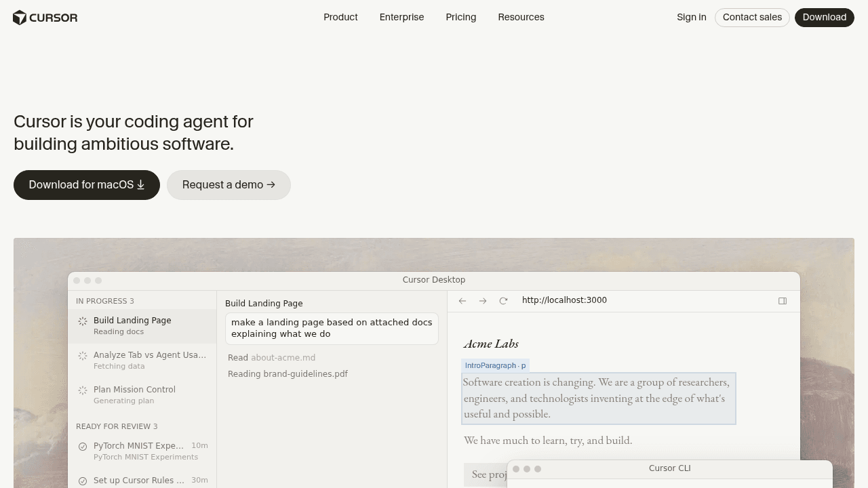
Task: Click Reading brand-guidelines.pdf line
Action: 288,374
